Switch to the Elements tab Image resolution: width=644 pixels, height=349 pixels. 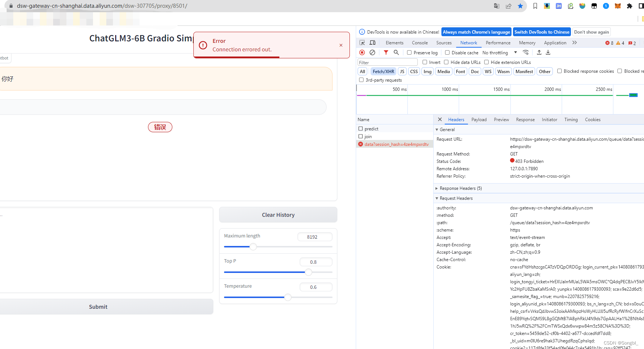coord(395,43)
